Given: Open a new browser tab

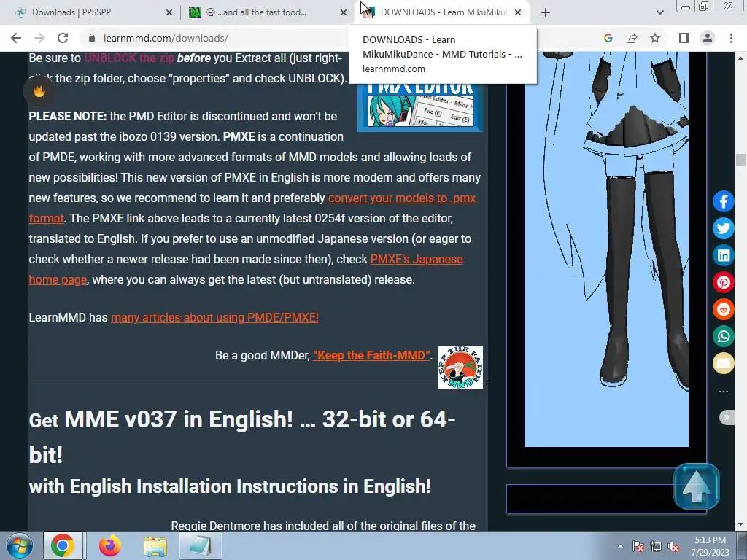Looking at the screenshot, I should click(x=546, y=12).
